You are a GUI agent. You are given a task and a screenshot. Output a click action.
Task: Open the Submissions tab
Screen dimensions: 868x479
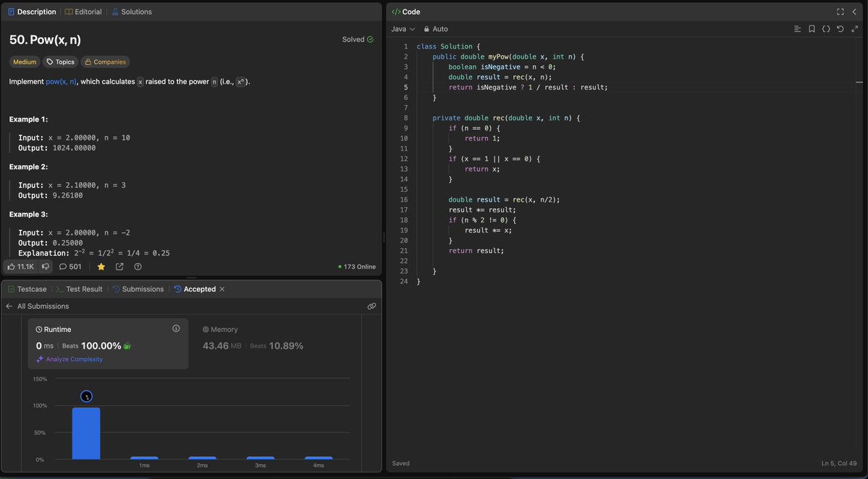click(x=138, y=289)
